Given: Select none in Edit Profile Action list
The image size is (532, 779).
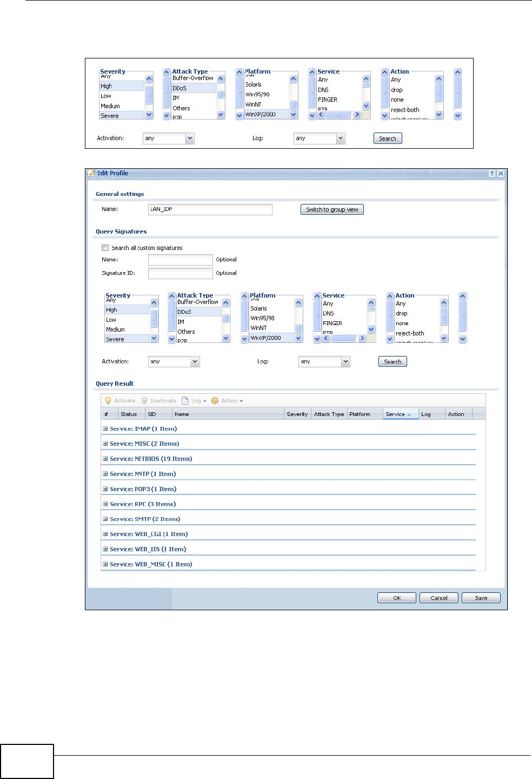Looking at the screenshot, I should pyautogui.click(x=417, y=324).
